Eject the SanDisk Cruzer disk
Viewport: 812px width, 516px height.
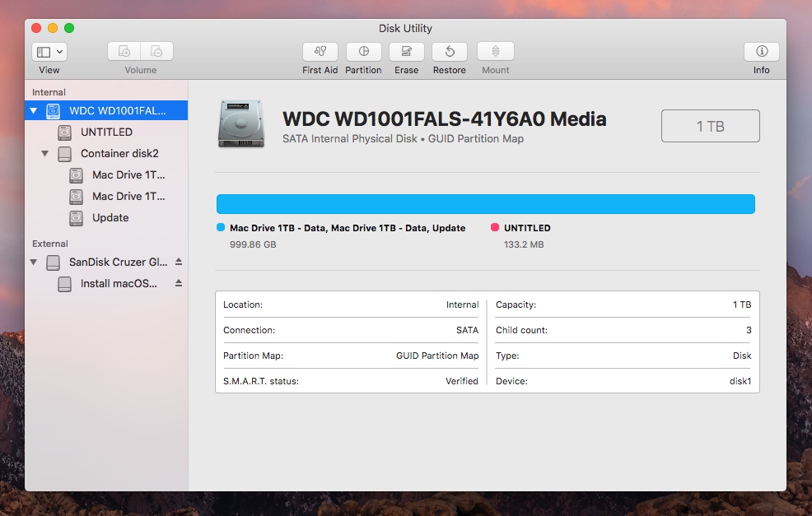tap(179, 262)
